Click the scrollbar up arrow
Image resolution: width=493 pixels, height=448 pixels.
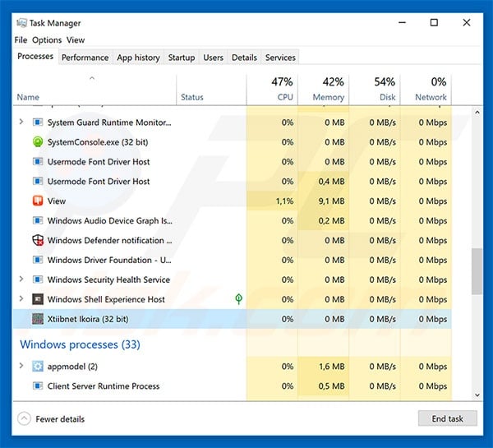coord(477,112)
